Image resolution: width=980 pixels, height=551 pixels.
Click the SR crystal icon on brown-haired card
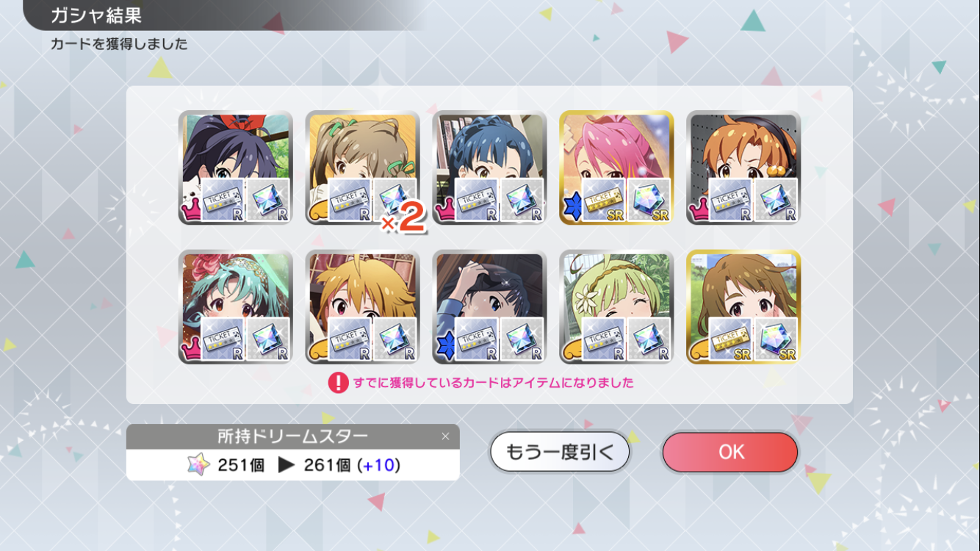tap(777, 339)
